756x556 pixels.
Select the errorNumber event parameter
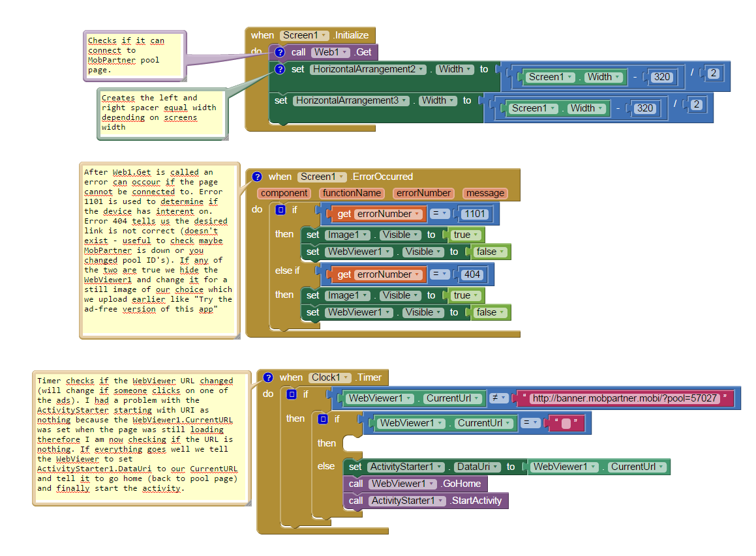(x=424, y=193)
